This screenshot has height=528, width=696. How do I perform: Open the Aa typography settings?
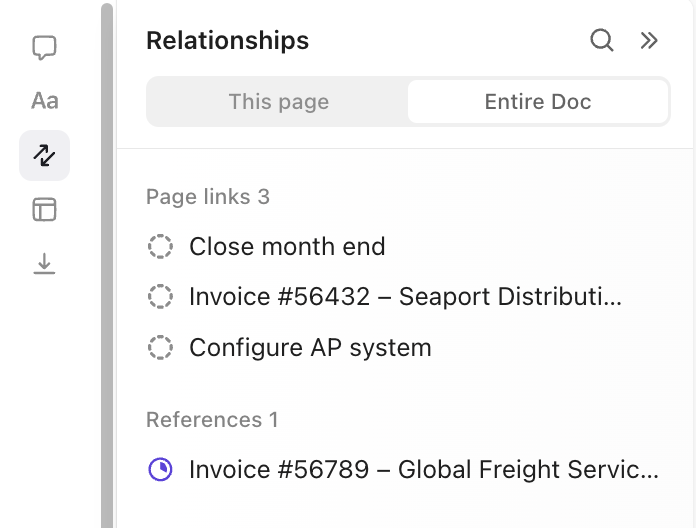pyautogui.click(x=44, y=101)
